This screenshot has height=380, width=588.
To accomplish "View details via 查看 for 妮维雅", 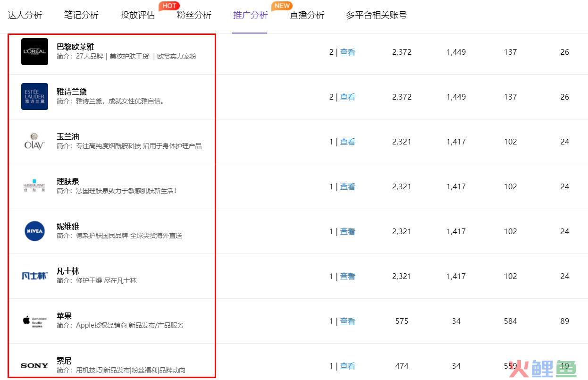I will [x=347, y=231].
